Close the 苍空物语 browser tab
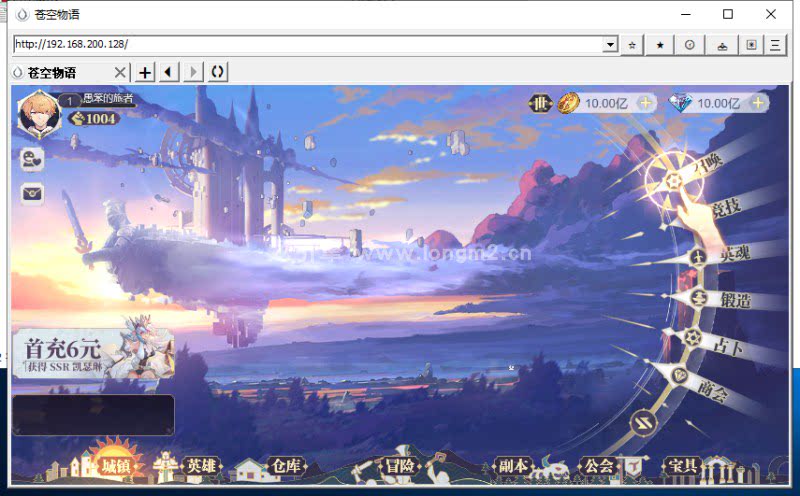This screenshot has width=800, height=496. point(120,72)
